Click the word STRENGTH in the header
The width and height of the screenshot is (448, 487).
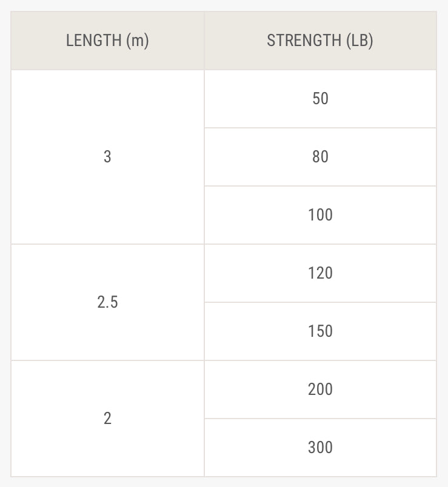coord(304,41)
